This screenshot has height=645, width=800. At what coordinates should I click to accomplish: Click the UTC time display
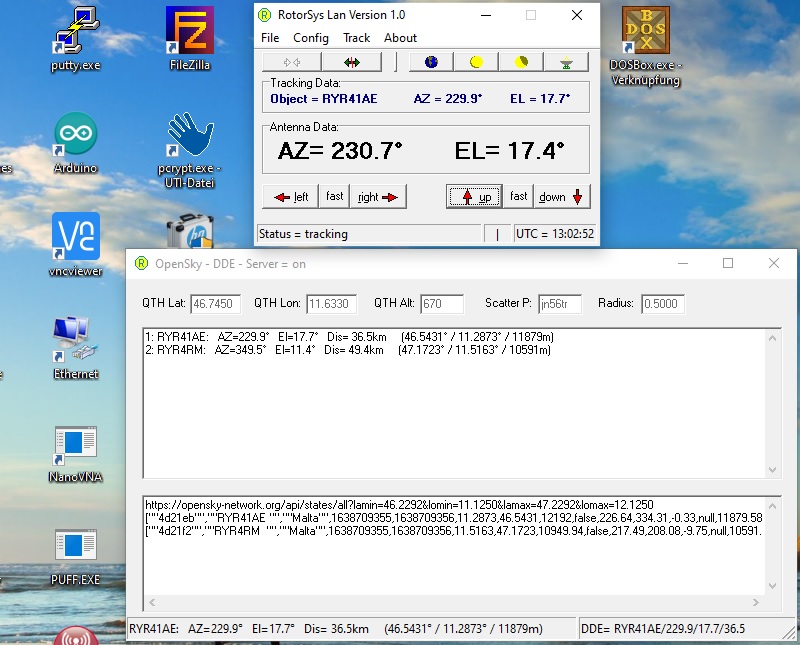click(x=555, y=234)
